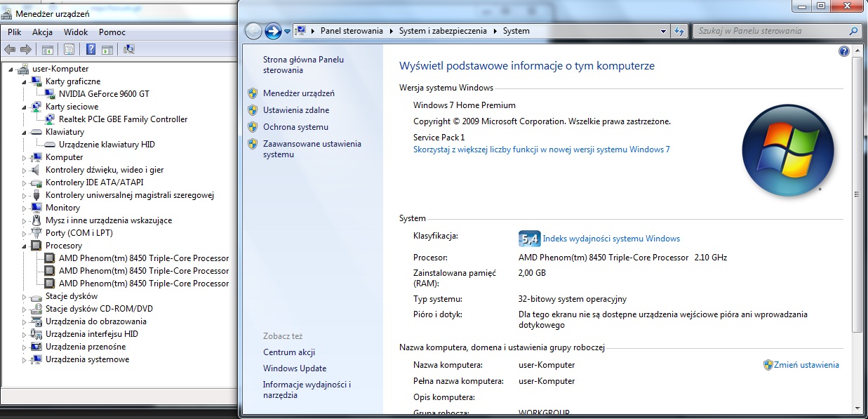Toggle the action pane toolbar icon
The width and height of the screenshot is (868, 419).
tap(107, 49)
